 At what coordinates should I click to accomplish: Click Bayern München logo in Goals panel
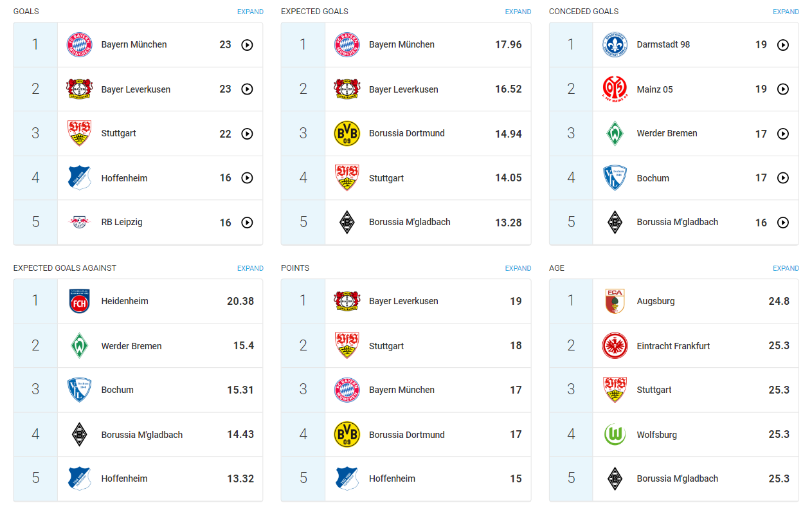(80, 45)
